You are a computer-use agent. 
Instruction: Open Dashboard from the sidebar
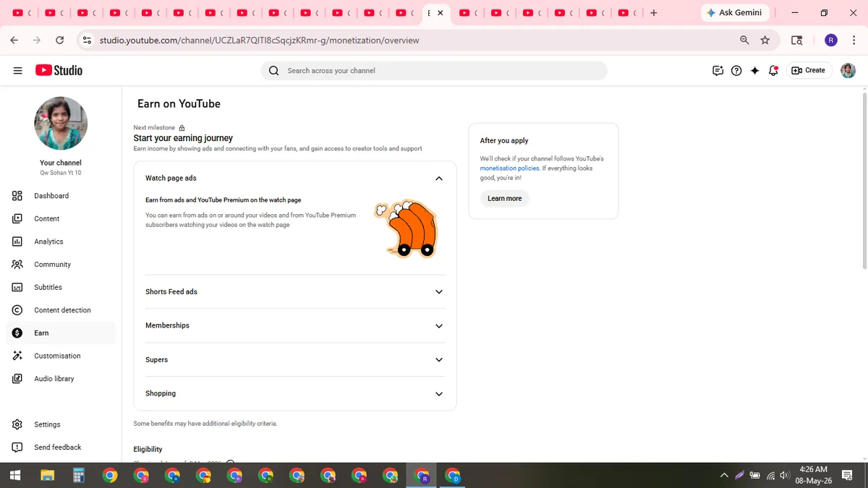(61, 196)
